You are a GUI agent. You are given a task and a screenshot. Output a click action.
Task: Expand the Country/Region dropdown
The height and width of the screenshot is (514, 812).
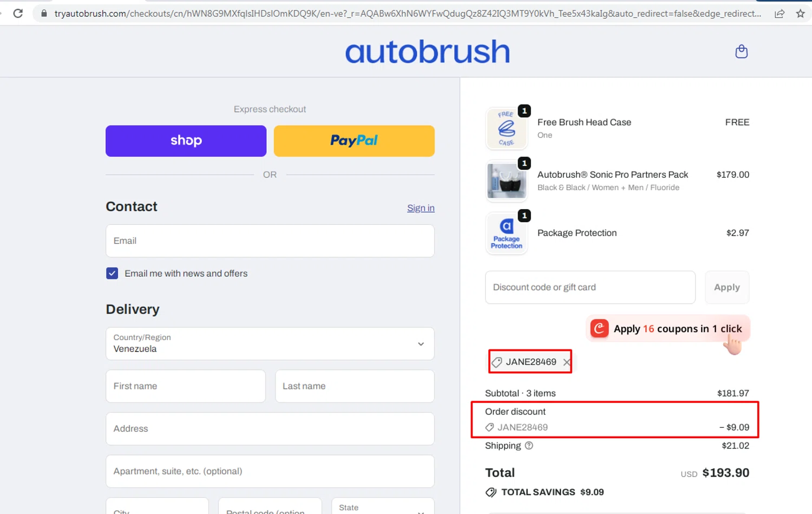point(270,343)
